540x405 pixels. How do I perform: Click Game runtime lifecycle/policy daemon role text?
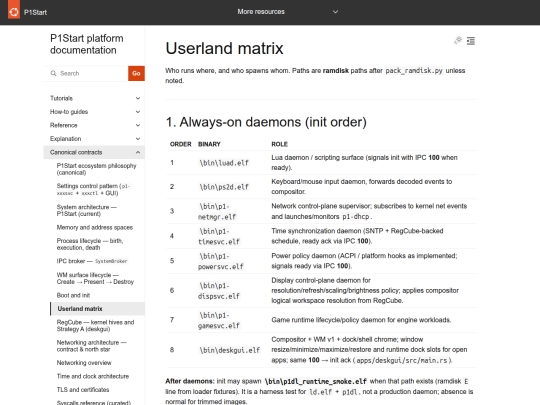[x=361, y=320]
